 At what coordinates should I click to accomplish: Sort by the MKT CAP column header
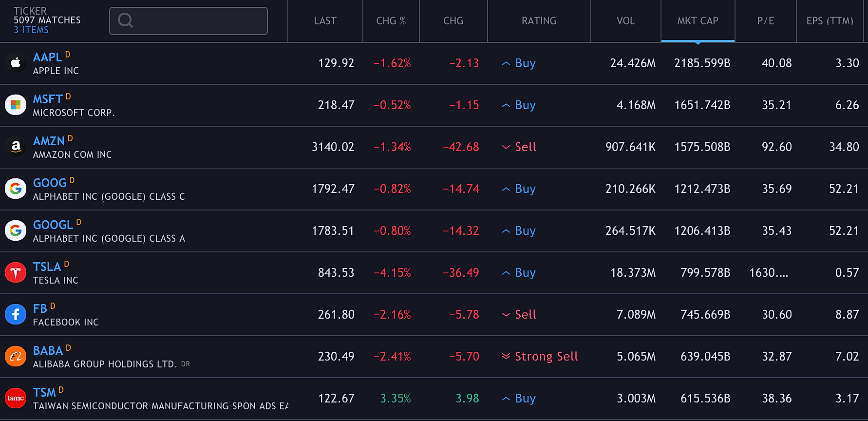coord(698,21)
